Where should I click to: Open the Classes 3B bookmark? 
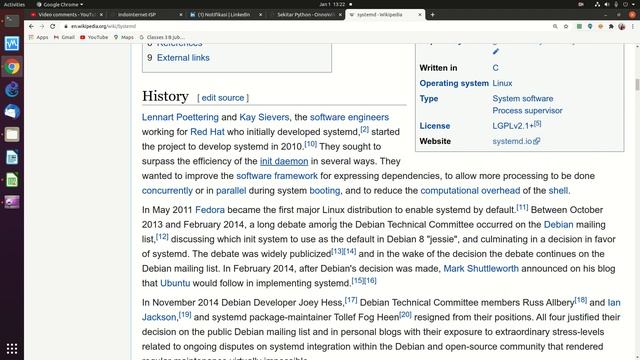[x=162, y=37]
